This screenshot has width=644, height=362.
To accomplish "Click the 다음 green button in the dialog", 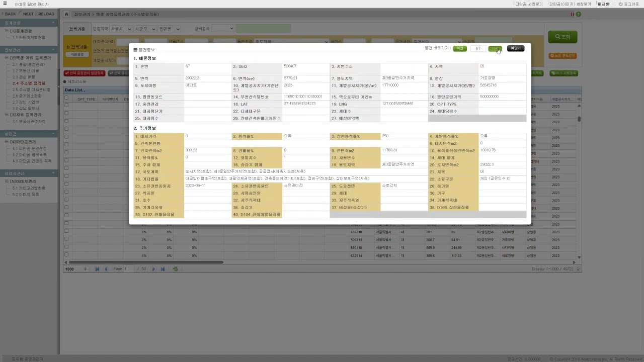I will [x=495, y=48].
